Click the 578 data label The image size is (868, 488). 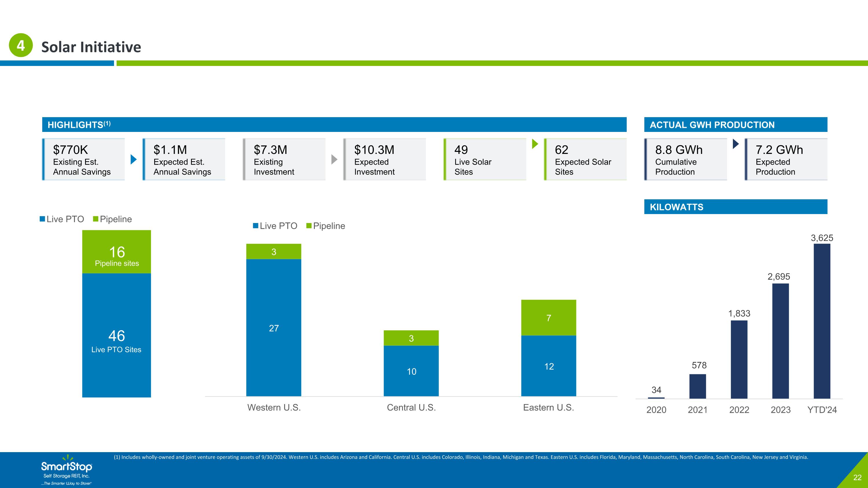699,365
